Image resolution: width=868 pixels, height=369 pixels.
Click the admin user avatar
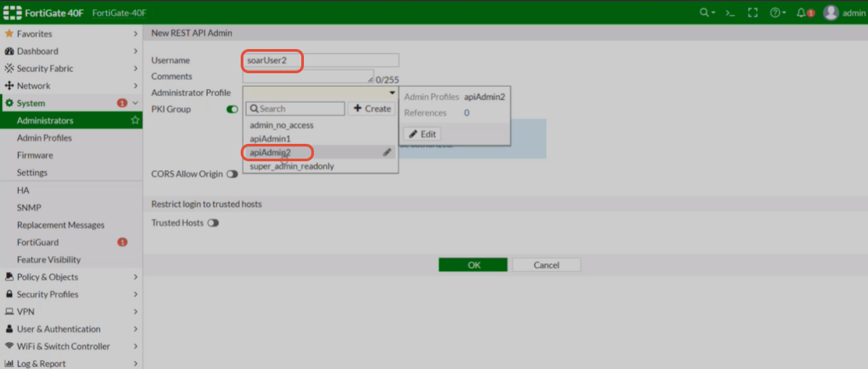point(831,13)
